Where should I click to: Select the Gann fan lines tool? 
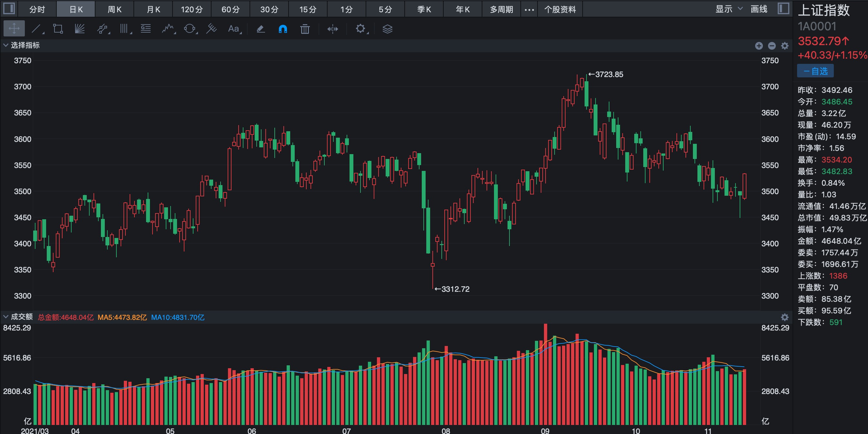80,29
